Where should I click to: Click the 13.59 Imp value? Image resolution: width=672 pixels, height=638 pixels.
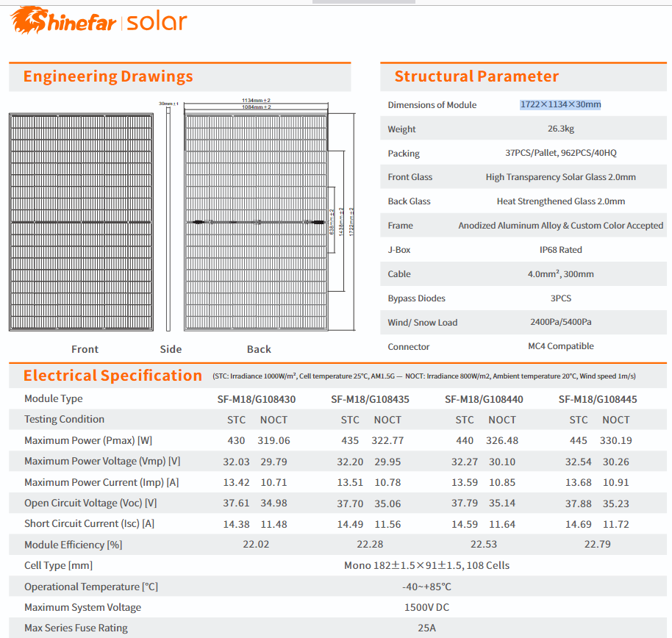click(465, 482)
